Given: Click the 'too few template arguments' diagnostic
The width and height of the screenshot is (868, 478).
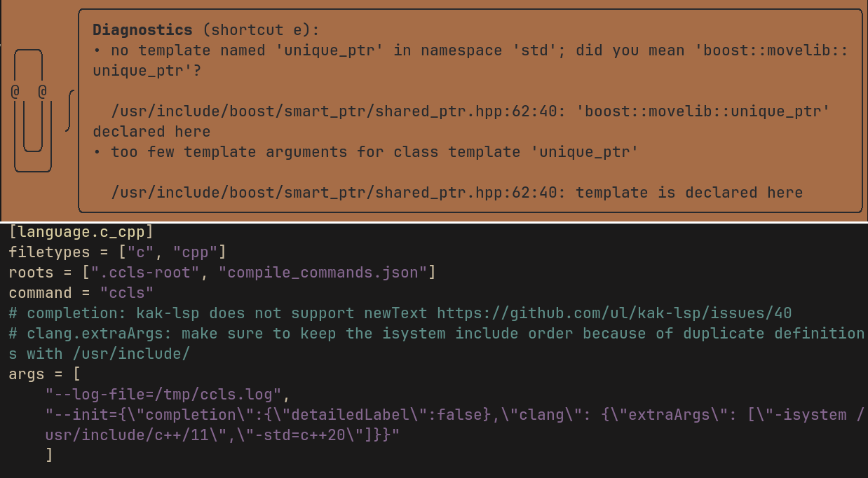Looking at the screenshot, I should point(365,151).
